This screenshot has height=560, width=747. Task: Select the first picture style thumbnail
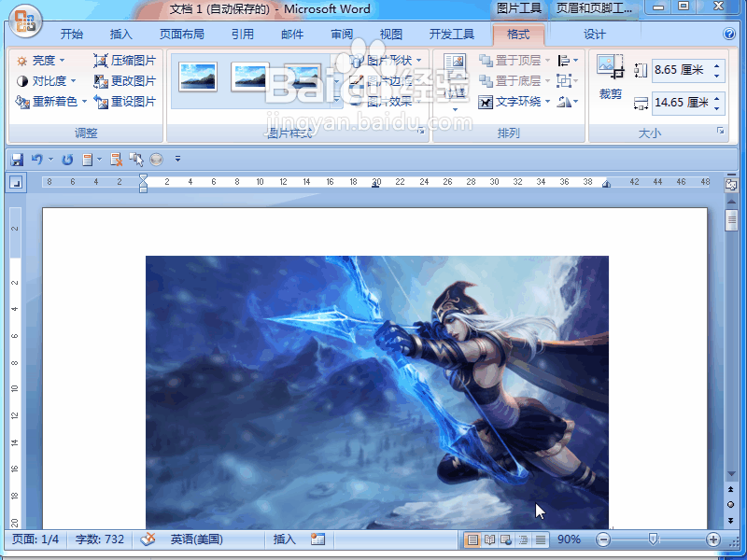[x=198, y=77]
